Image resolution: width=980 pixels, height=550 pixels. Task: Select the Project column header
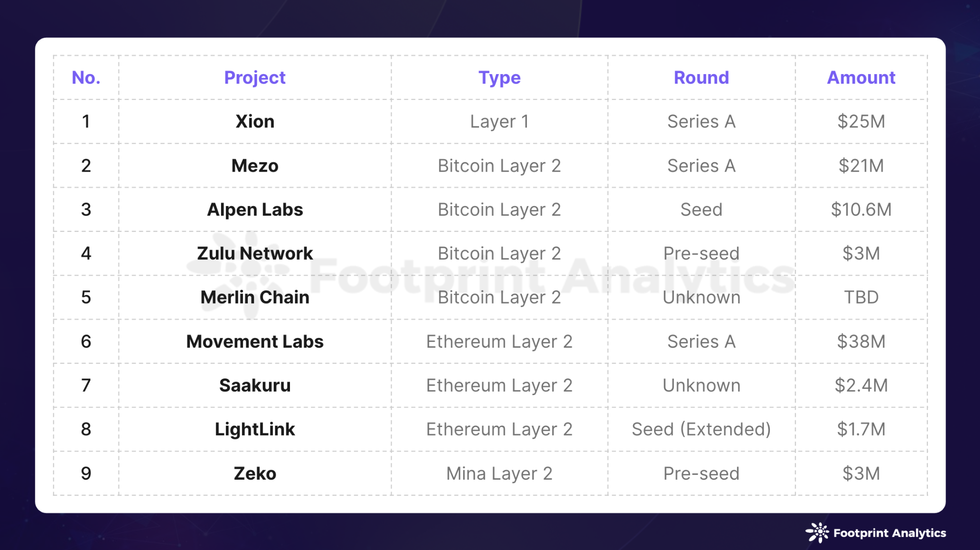pyautogui.click(x=255, y=77)
